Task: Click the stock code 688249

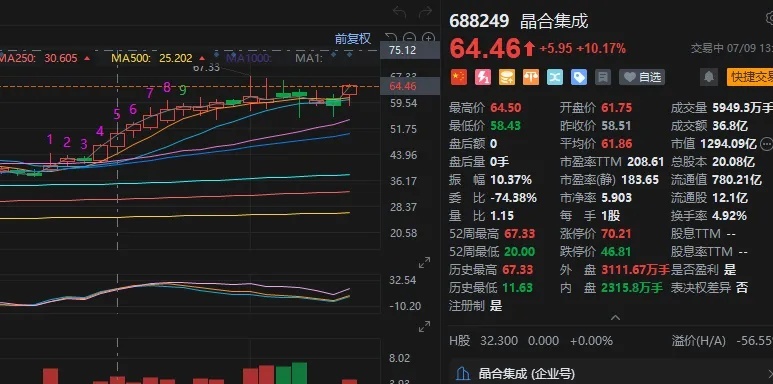Action: [479, 21]
